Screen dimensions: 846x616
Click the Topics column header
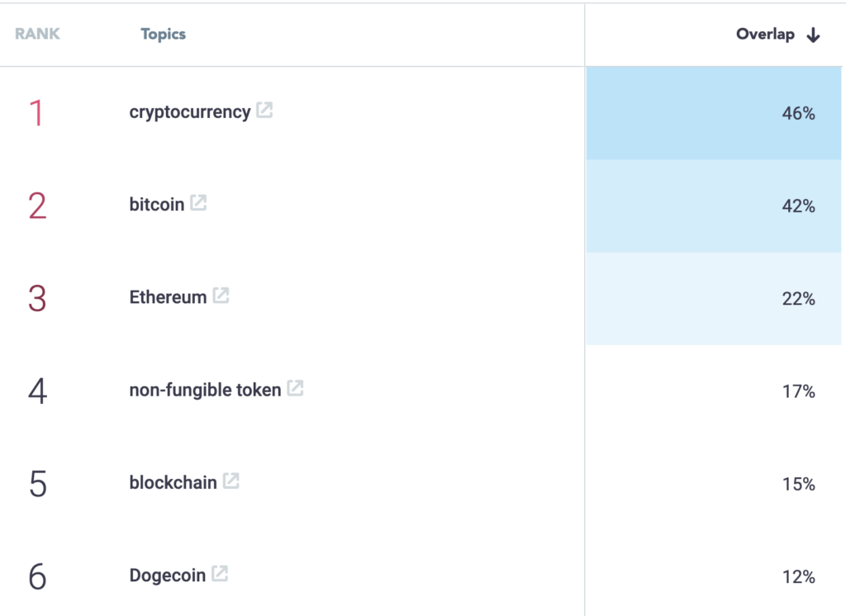[163, 35]
